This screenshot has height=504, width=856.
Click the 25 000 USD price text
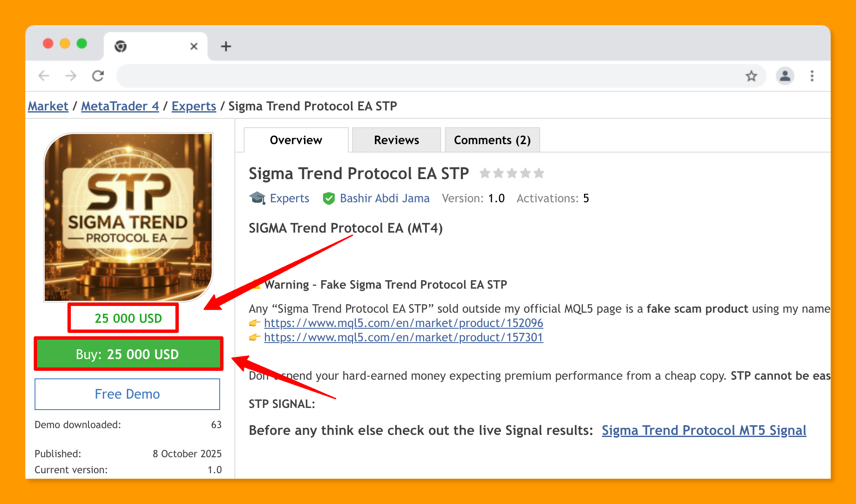pyautogui.click(x=128, y=318)
